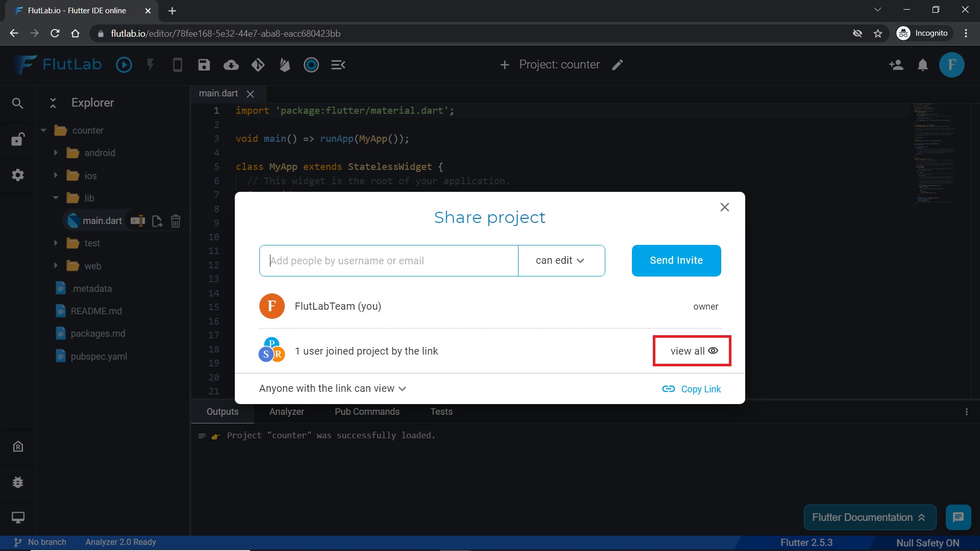Screen dimensions: 980x551
Task: Click the Run project play icon
Action: (124, 65)
